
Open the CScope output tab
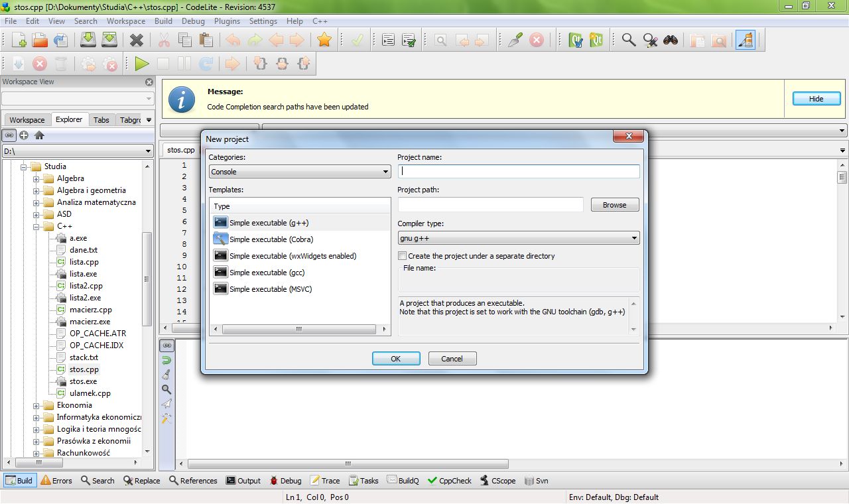coord(497,481)
